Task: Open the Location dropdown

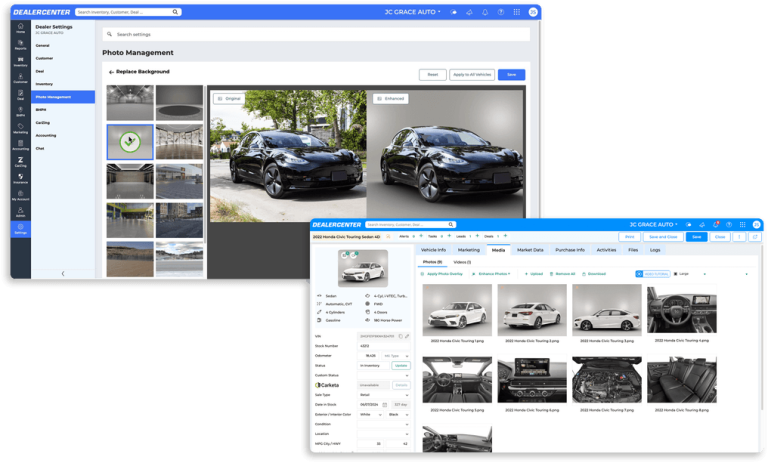Action: 384,434
